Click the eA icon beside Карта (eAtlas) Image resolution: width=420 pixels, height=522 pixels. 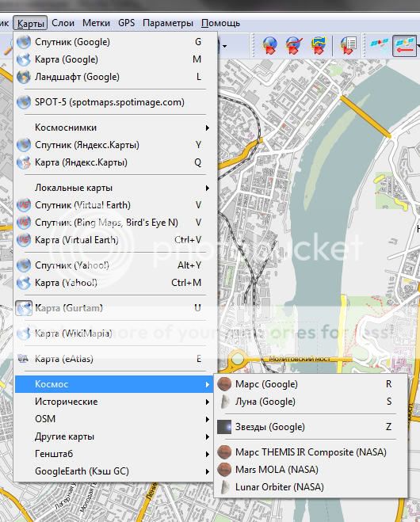23,359
